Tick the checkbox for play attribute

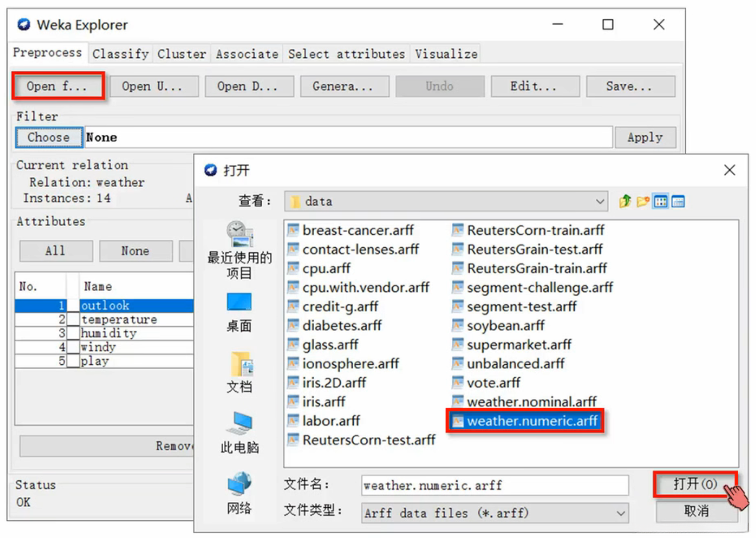(x=73, y=361)
